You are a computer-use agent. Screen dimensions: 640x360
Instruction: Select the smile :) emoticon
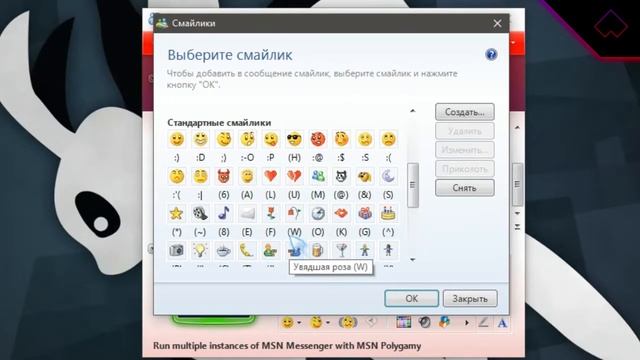177,140
